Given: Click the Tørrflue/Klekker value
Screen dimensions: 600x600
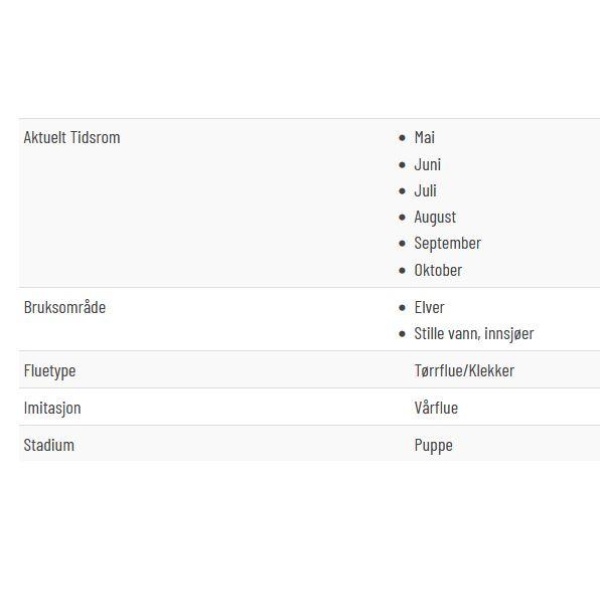Looking at the screenshot, I should pos(464,370).
